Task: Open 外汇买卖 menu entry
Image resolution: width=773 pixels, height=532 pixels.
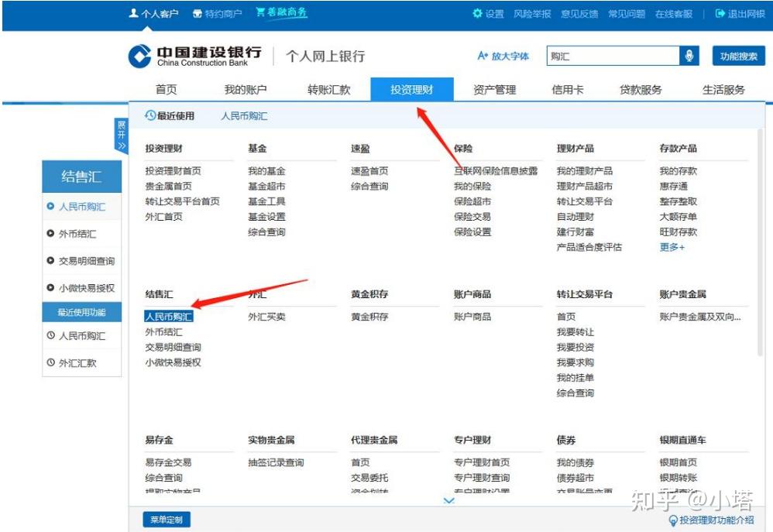Action: pyautogui.click(x=266, y=317)
